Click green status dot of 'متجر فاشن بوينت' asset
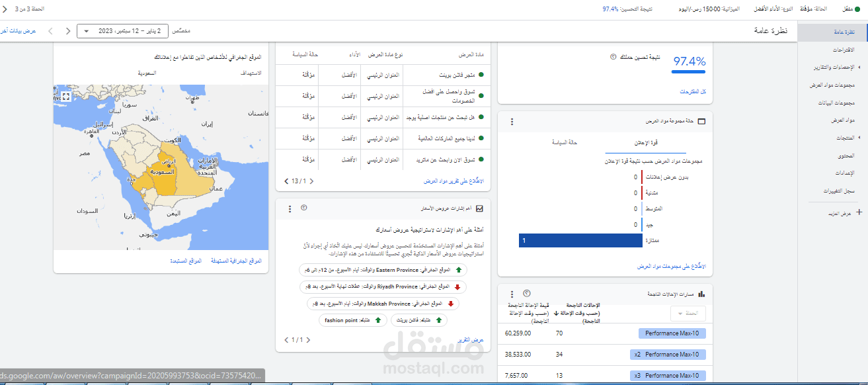The height and width of the screenshot is (385, 868). point(481,75)
